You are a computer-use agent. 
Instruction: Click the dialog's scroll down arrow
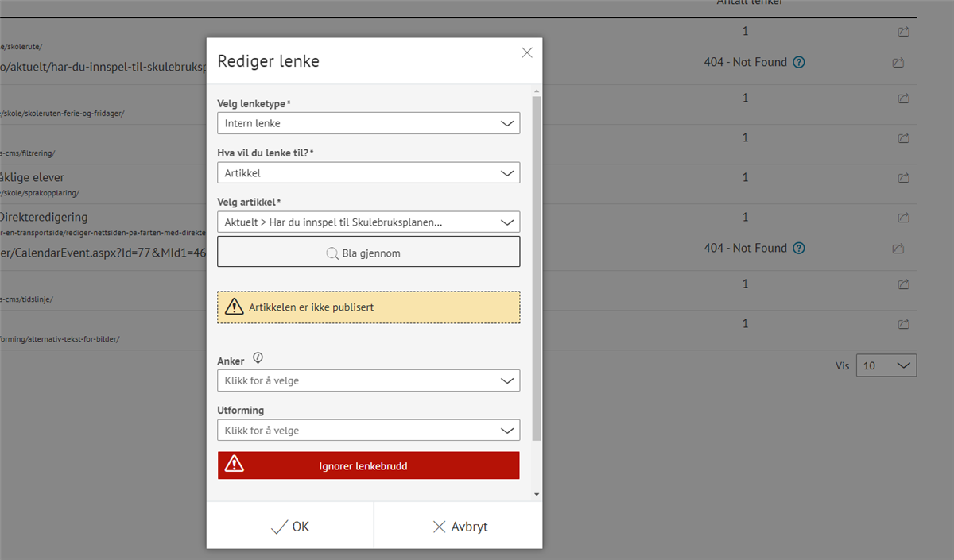tap(537, 494)
